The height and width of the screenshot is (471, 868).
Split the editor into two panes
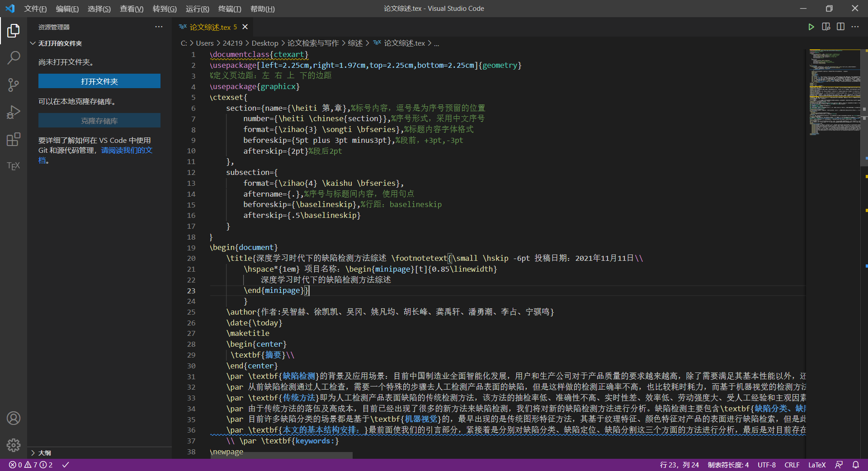coord(841,27)
